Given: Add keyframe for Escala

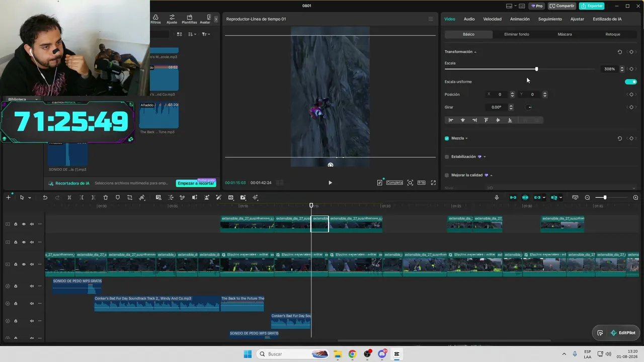Looking at the screenshot, I should click(x=631, y=69).
